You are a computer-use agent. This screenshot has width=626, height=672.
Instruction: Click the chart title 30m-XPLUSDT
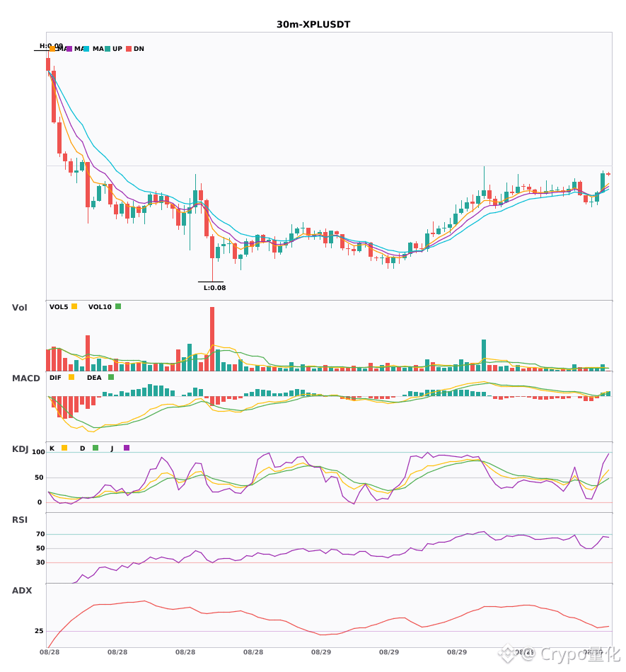tap(313, 25)
